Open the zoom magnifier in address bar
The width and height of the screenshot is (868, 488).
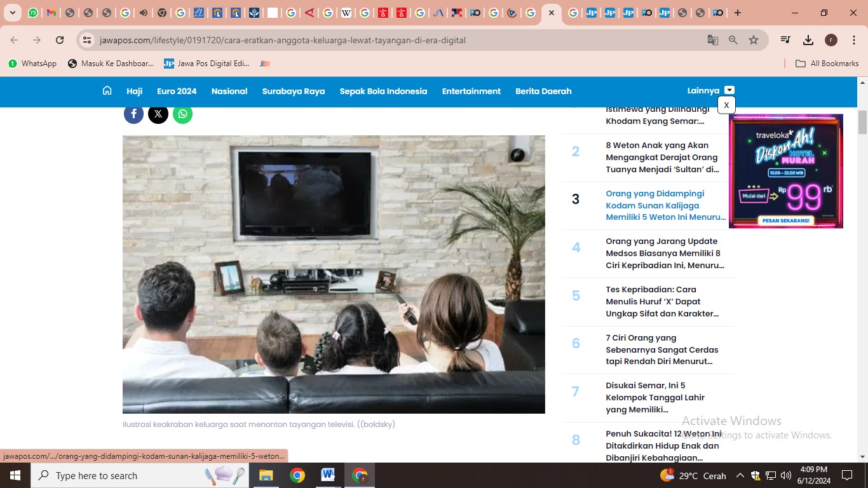(x=733, y=40)
